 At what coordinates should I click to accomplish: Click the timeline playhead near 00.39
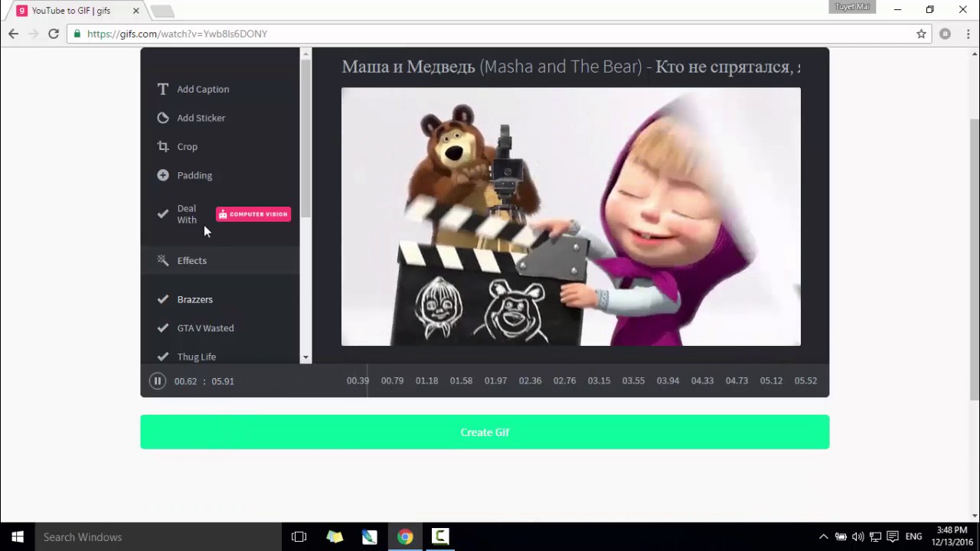click(367, 380)
